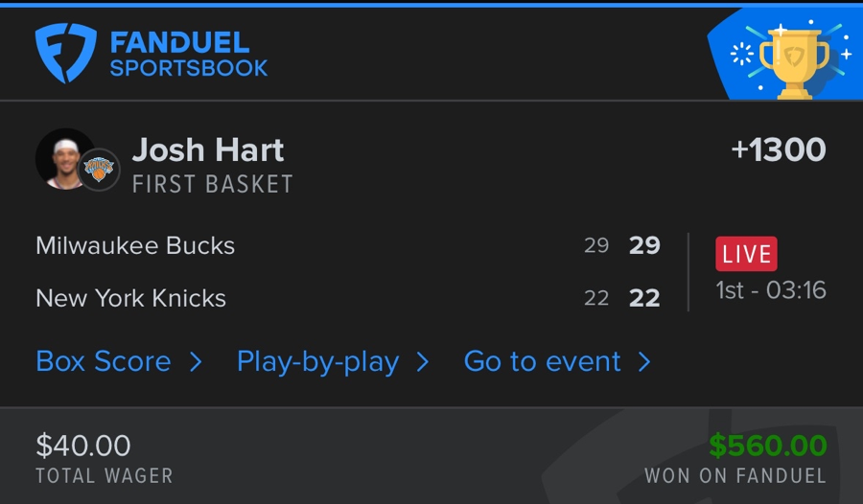
Task: Click the +1300 odds value
Action: [778, 150]
